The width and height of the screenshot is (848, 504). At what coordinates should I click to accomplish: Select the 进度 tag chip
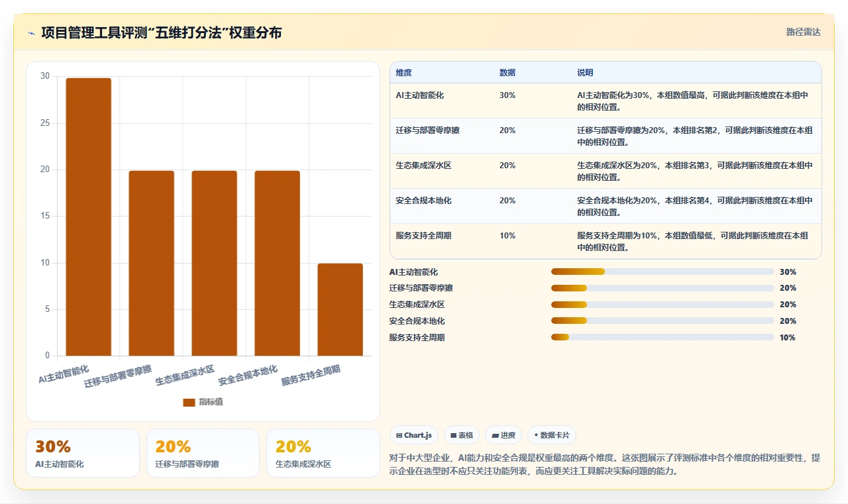pos(503,435)
